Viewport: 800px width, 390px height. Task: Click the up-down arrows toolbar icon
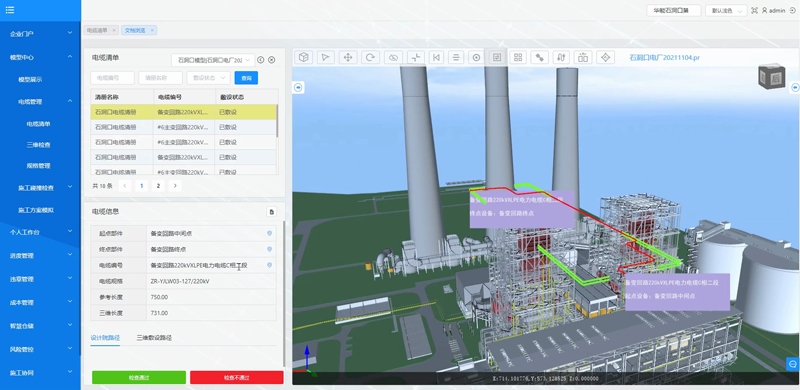(x=561, y=57)
